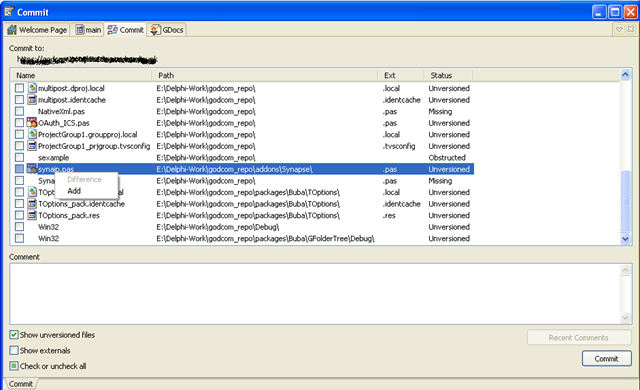Check the TOptions_pack.identcache checkbox
This screenshot has height=390, width=640.
click(19, 204)
